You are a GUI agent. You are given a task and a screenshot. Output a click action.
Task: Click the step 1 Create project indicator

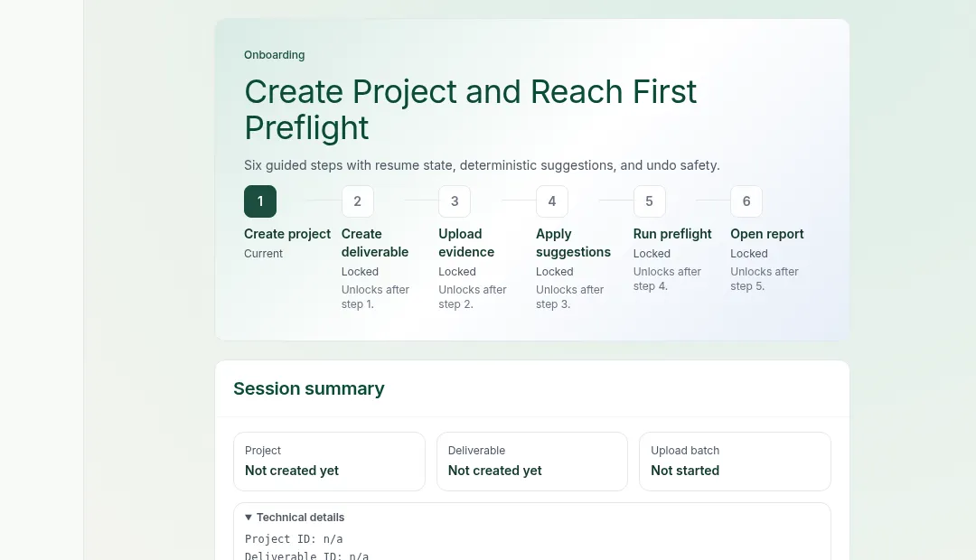coord(260,201)
